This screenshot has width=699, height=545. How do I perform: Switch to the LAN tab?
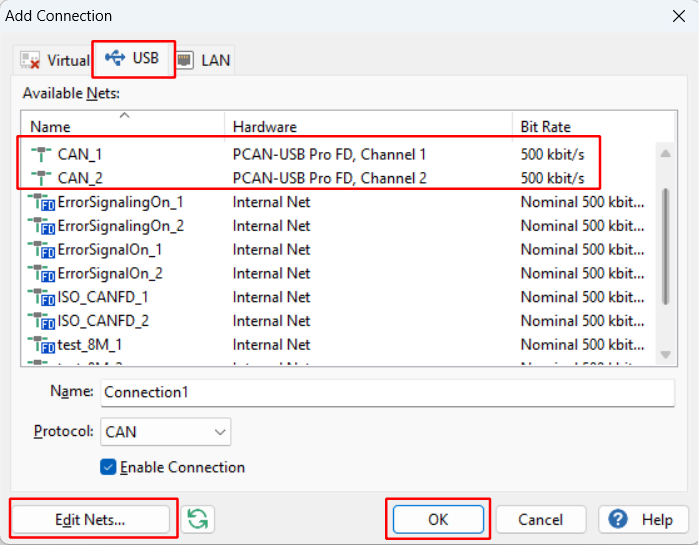204,60
